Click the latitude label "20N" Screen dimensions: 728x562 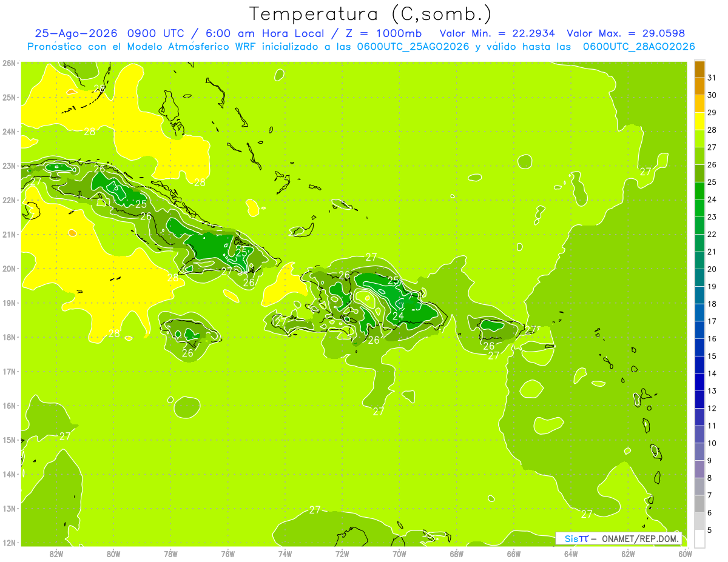click(x=9, y=269)
